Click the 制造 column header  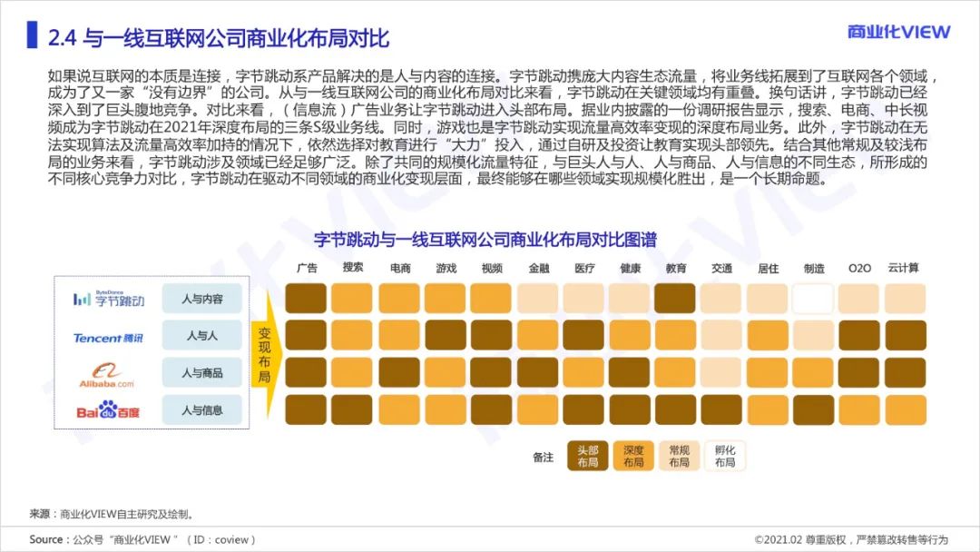pos(814,268)
